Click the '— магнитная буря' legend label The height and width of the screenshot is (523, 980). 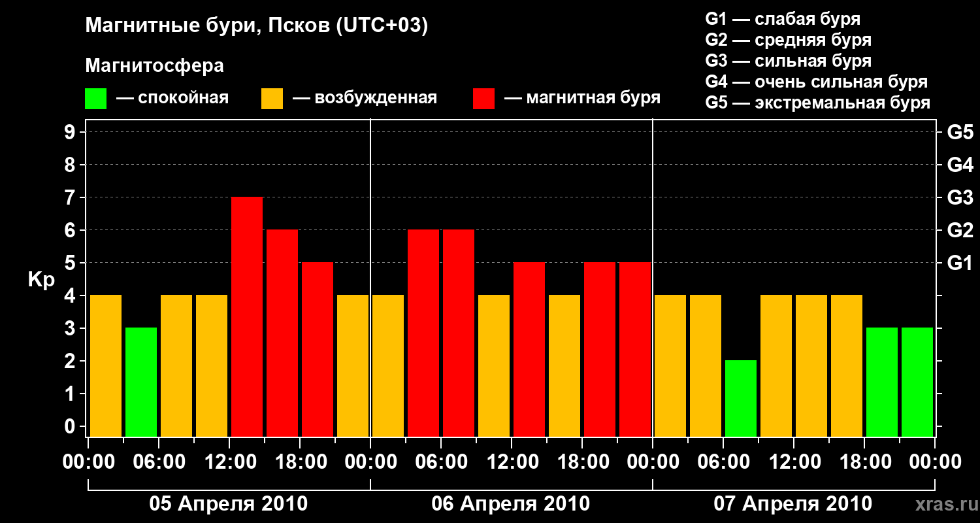[x=582, y=98]
